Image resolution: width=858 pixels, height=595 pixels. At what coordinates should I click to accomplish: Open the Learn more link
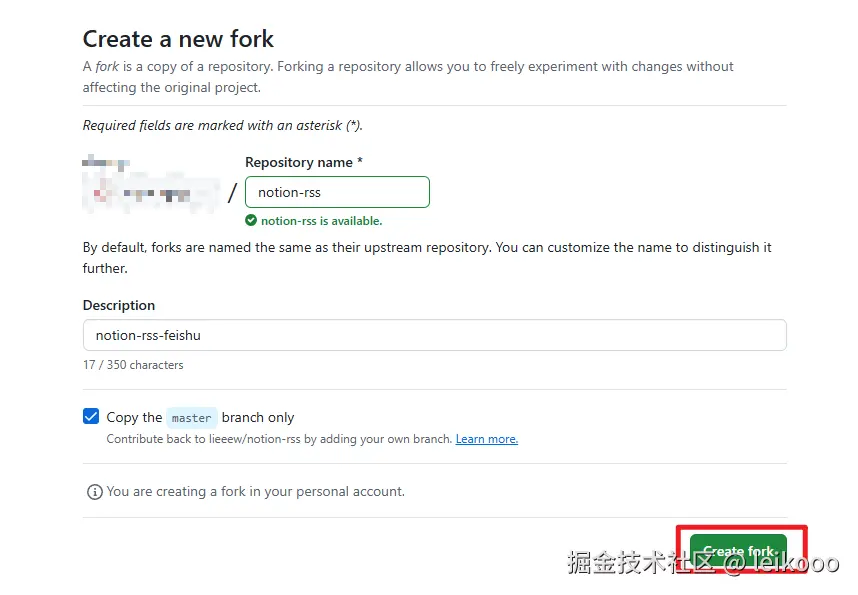(x=487, y=439)
